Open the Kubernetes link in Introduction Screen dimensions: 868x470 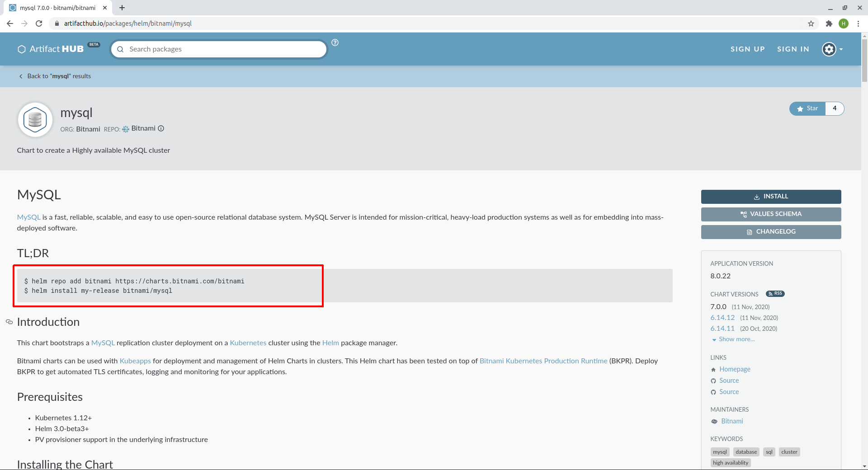point(248,343)
